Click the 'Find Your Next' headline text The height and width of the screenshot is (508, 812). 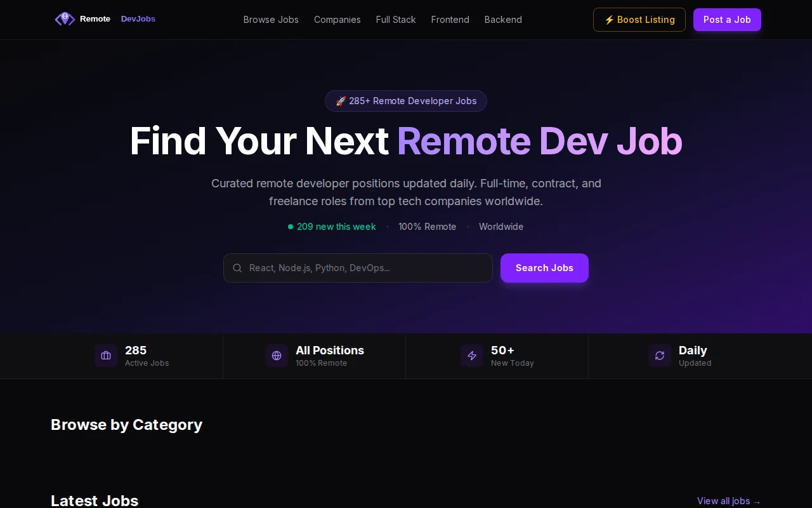click(259, 141)
